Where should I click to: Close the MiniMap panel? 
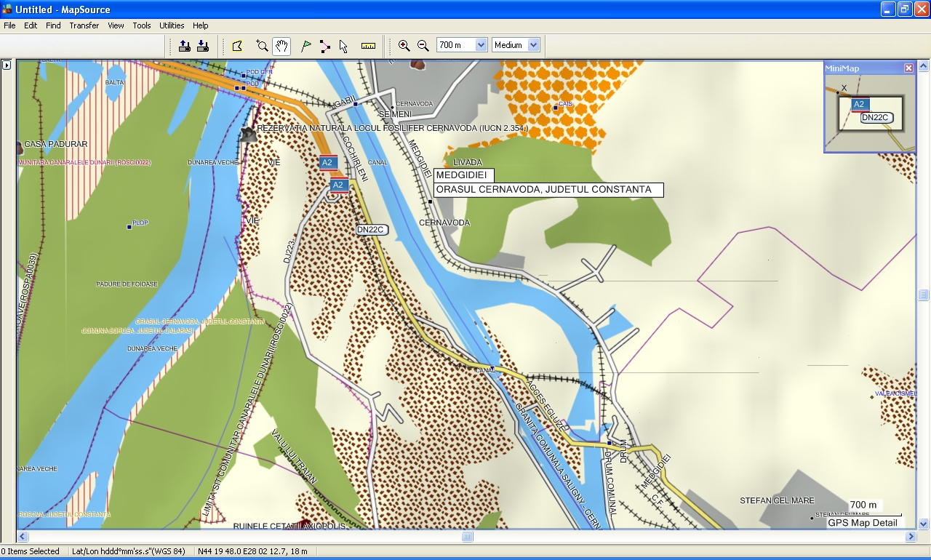pos(908,68)
